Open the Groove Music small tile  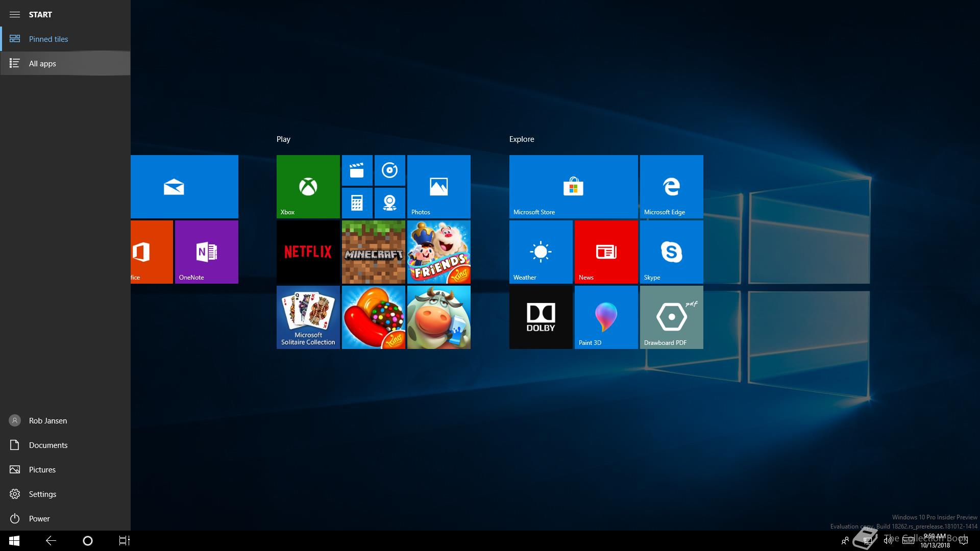click(x=389, y=170)
